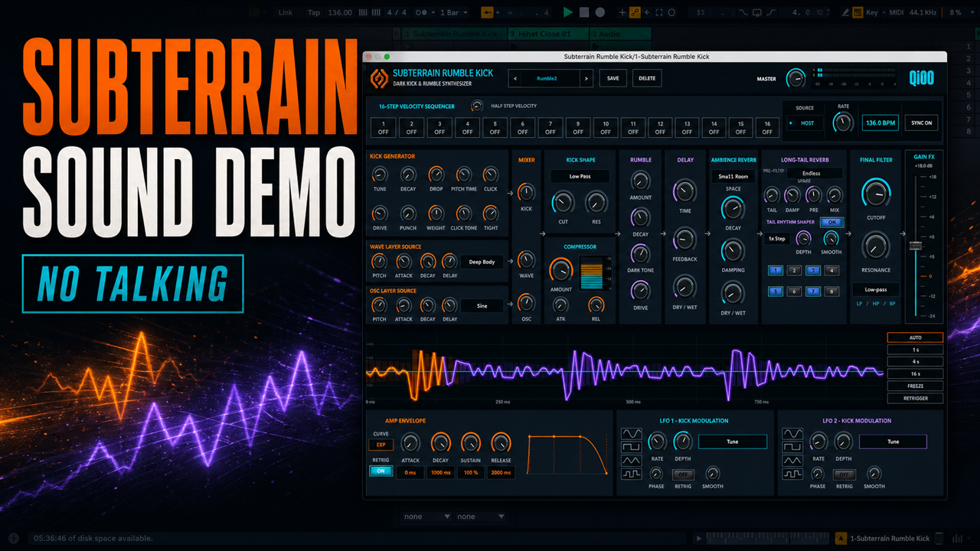Switch the scope range to AUTO

pyautogui.click(x=916, y=337)
